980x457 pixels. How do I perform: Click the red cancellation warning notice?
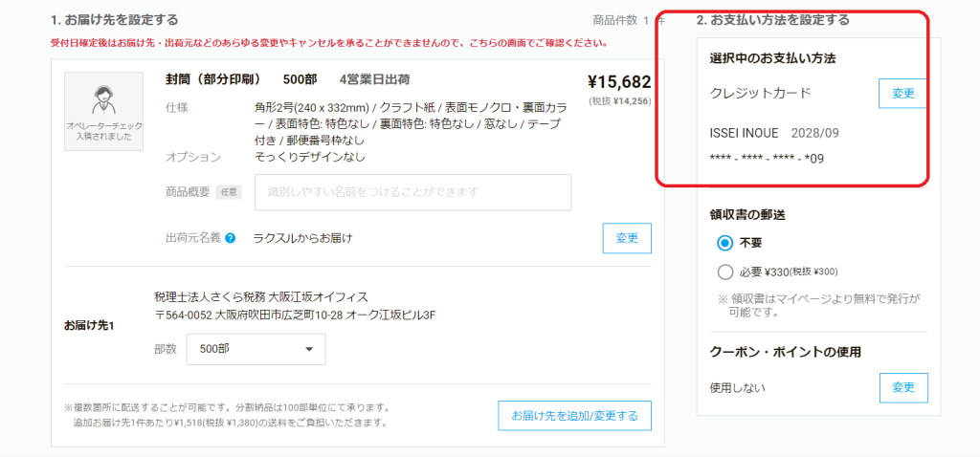[330, 43]
